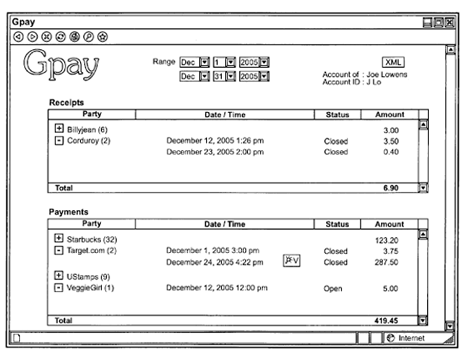Click the Receipts table scroll-up arrow
Viewport: 467px width, 361px height.
[x=423, y=125]
